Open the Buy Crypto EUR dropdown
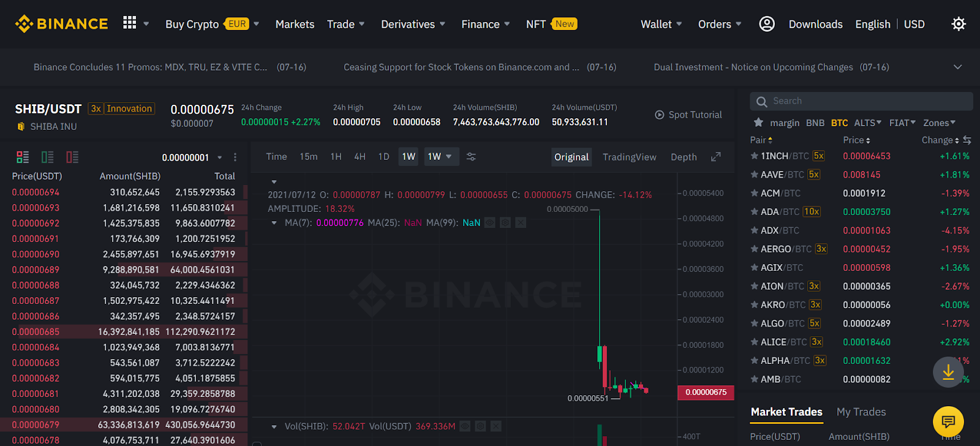This screenshot has width=980, height=446. tap(213, 24)
